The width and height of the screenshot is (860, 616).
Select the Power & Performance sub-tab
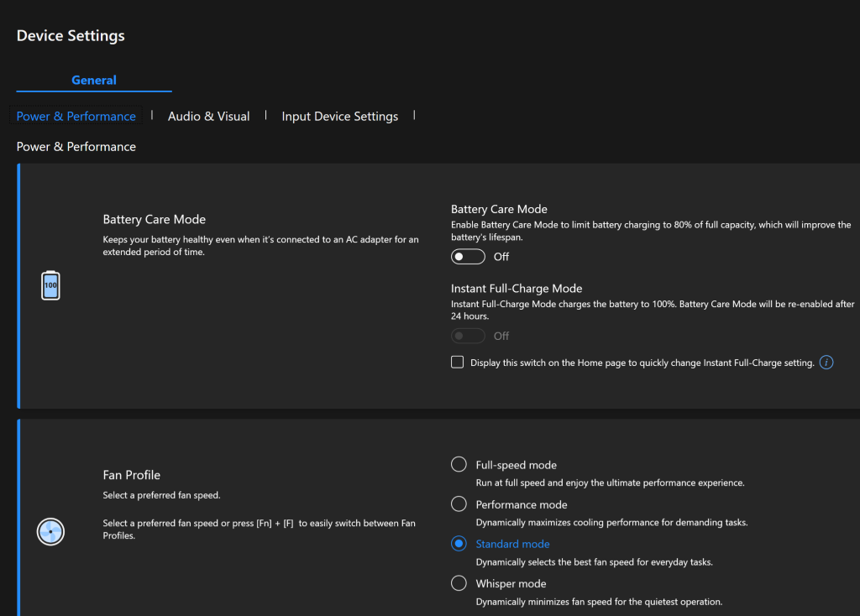[76, 117]
